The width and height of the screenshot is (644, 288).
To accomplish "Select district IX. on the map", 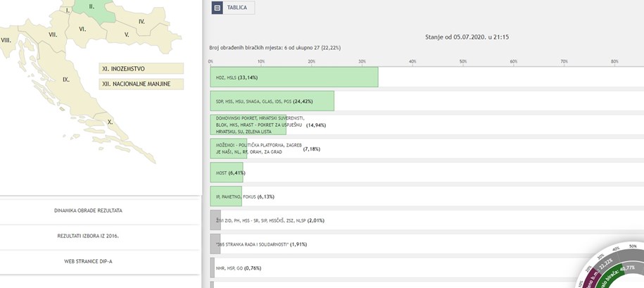I will (x=66, y=80).
